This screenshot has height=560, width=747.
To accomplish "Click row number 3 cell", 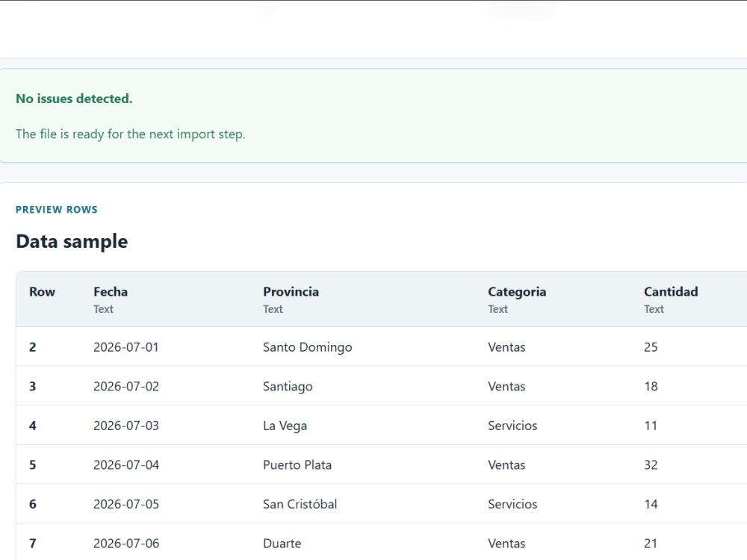I will (32, 386).
